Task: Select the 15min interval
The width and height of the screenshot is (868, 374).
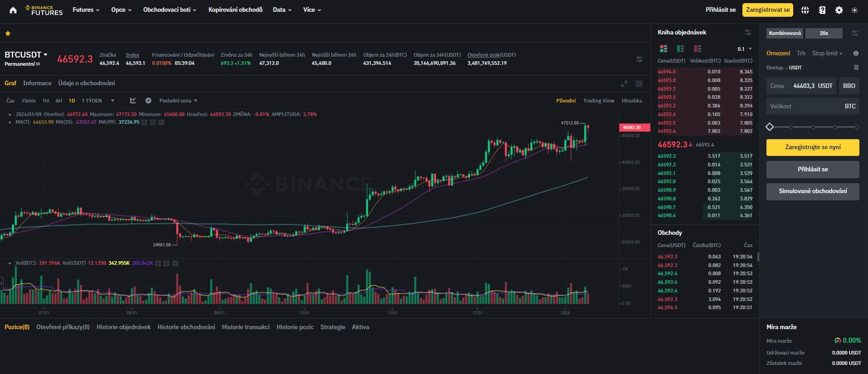Action: pyautogui.click(x=29, y=101)
